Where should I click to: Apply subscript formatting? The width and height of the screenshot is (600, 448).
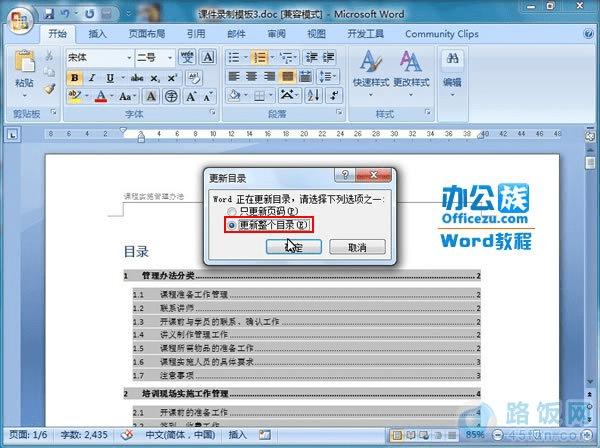155,78
